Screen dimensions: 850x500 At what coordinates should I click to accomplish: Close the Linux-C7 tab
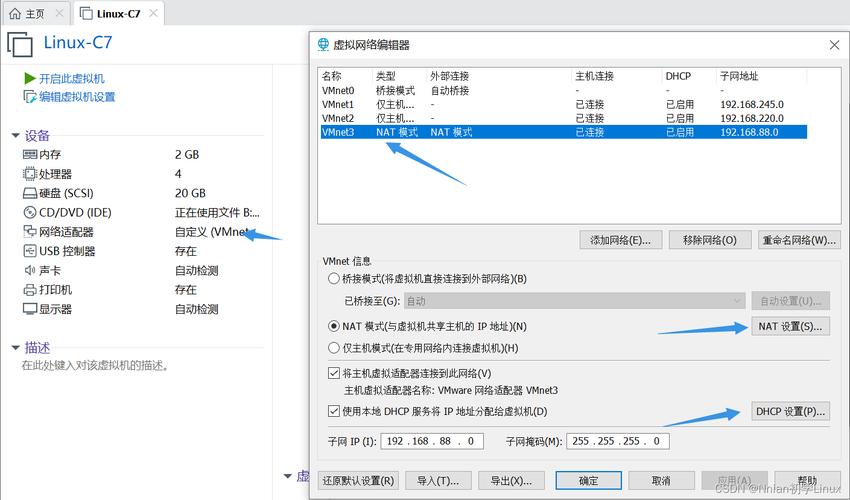tap(153, 13)
